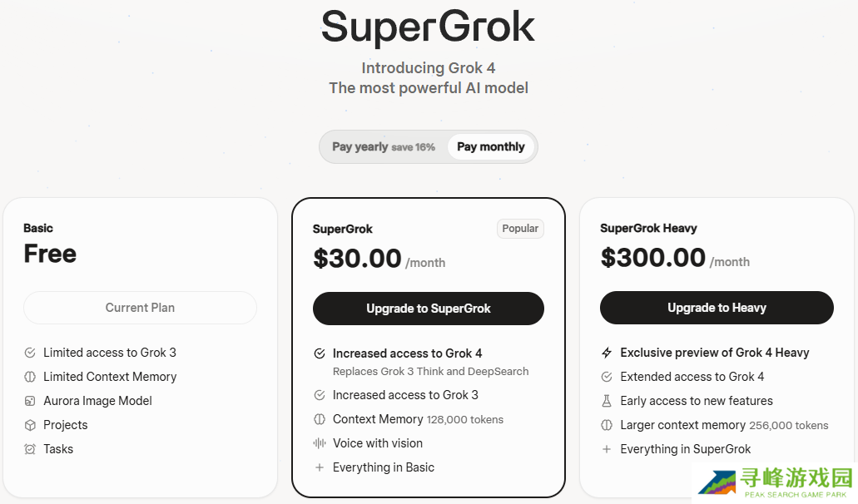Click the checkmark icon beside Limited access to Grok 3
This screenshot has height=504, width=858.
(x=30, y=353)
